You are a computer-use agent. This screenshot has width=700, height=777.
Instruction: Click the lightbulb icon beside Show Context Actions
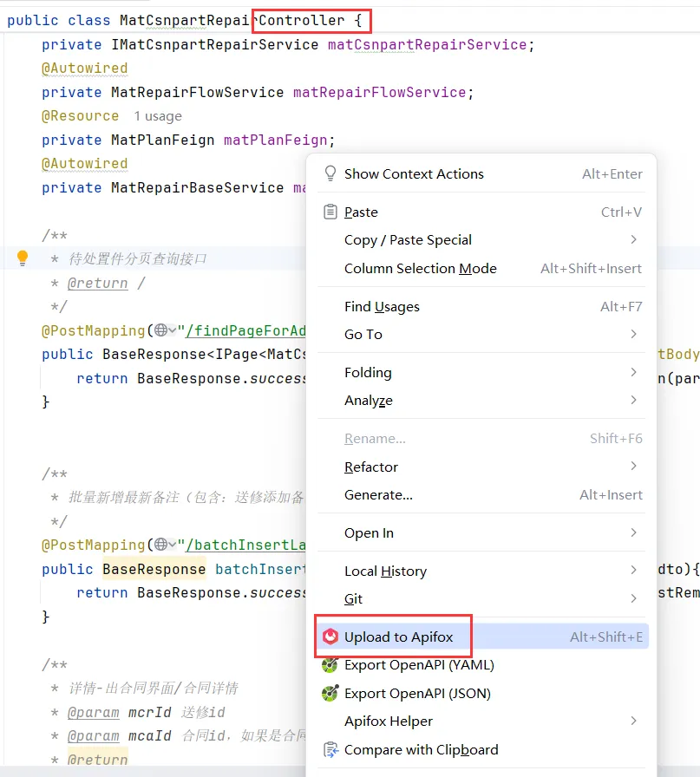pos(330,173)
